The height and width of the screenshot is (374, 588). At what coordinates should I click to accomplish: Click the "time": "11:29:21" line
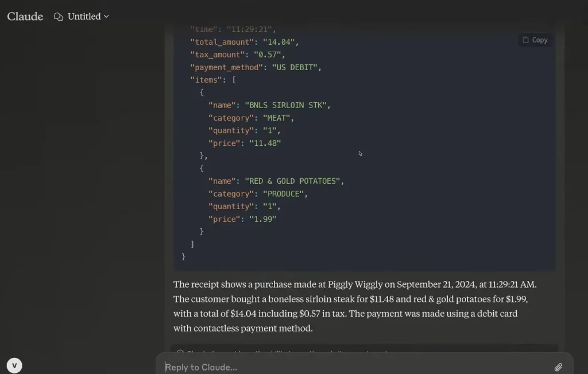233,29
